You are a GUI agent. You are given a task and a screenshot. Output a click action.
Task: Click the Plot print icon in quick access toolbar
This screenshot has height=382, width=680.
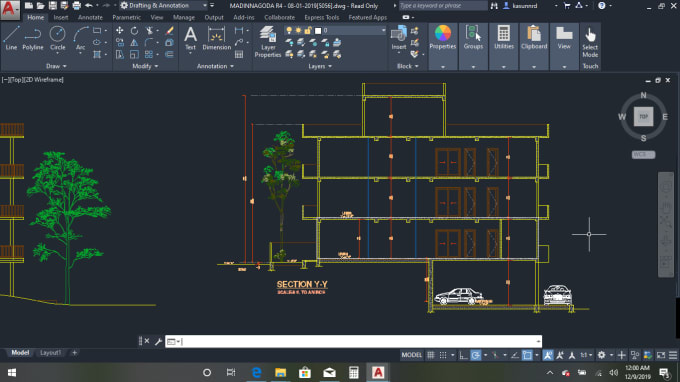[x=77, y=6]
